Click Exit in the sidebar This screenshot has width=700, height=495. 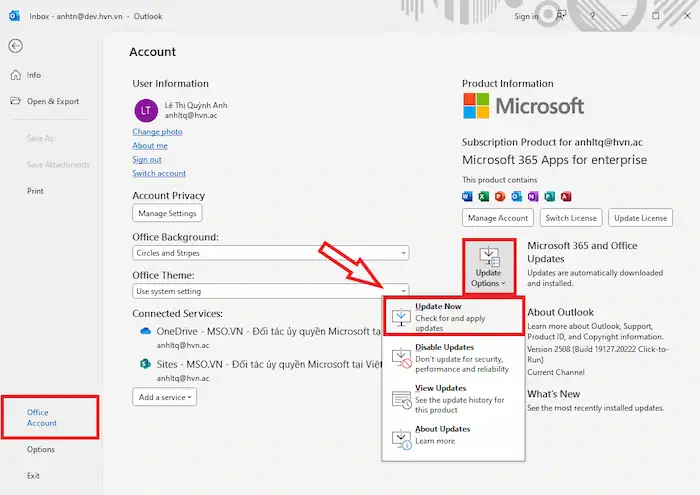(33, 476)
